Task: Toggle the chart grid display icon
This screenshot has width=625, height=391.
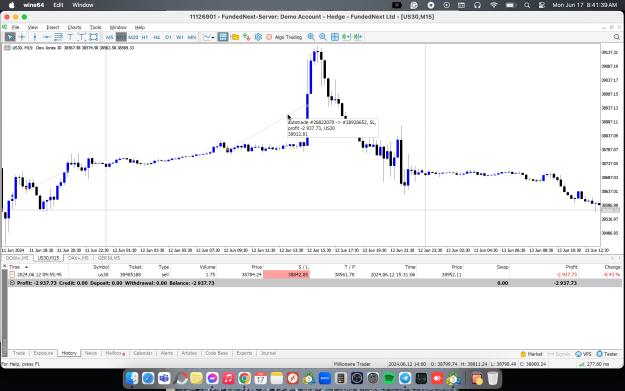Action: [223, 37]
